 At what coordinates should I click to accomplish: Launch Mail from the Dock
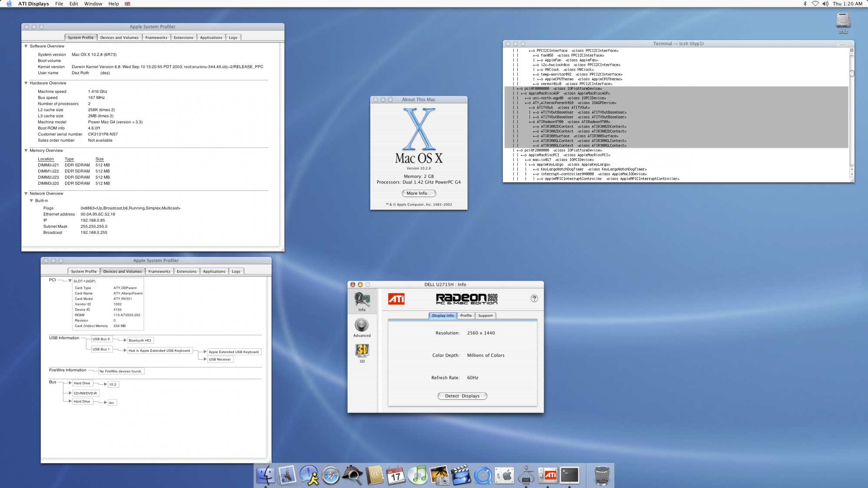click(x=287, y=475)
